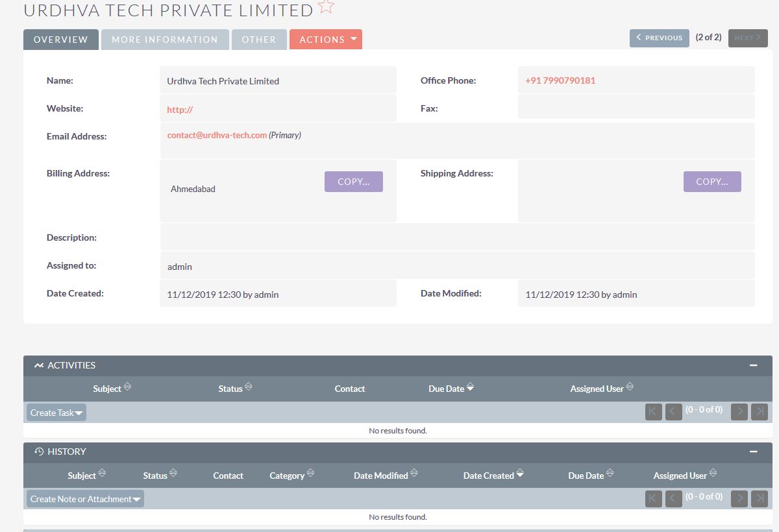Screen dimensions: 779x532
Task: Sort History by Status arrows icon
Action: click(173, 474)
